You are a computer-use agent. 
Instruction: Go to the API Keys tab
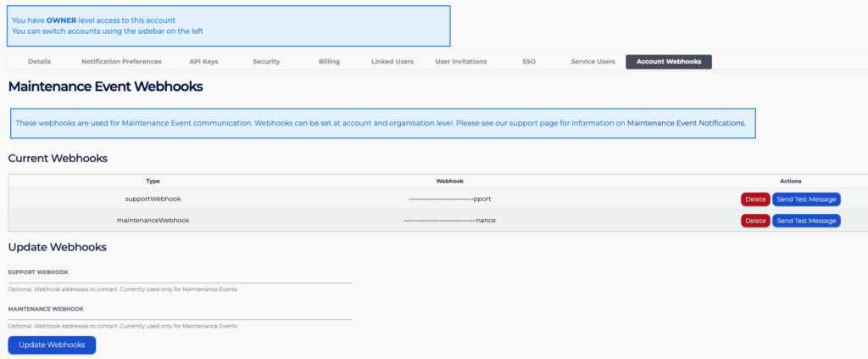[203, 62]
